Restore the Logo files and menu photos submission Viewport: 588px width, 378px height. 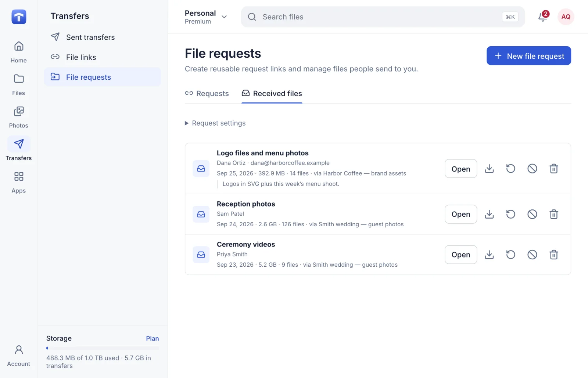tap(510, 169)
